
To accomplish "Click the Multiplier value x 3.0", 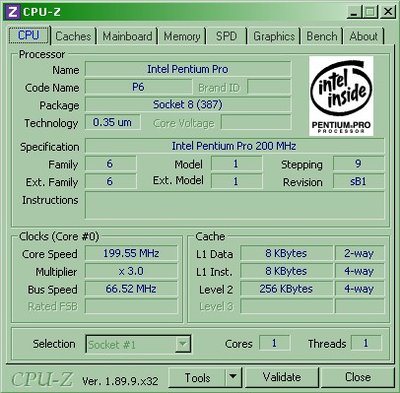I will click(x=131, y=271).
